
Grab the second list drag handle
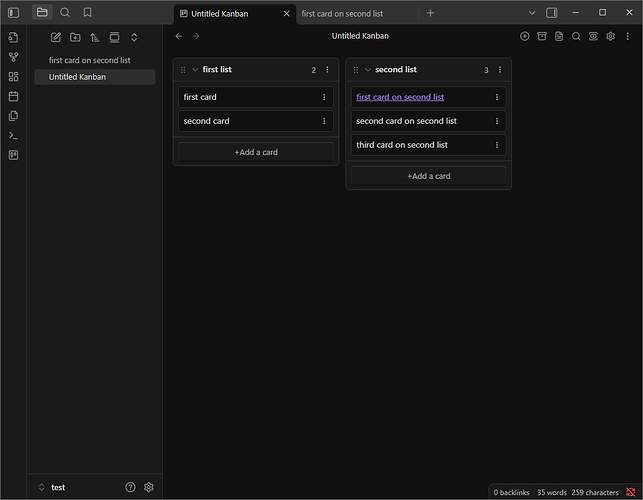[x=356, y=70]
